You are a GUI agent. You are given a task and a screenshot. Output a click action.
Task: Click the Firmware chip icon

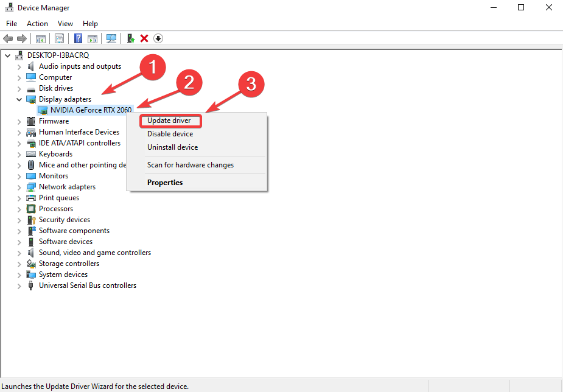click(31, 121)
